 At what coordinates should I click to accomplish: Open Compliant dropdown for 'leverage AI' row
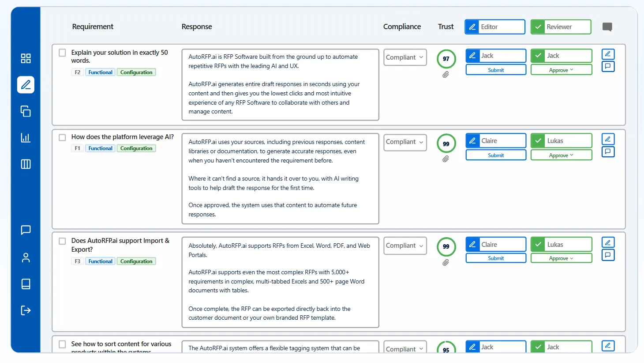[405, 142]
